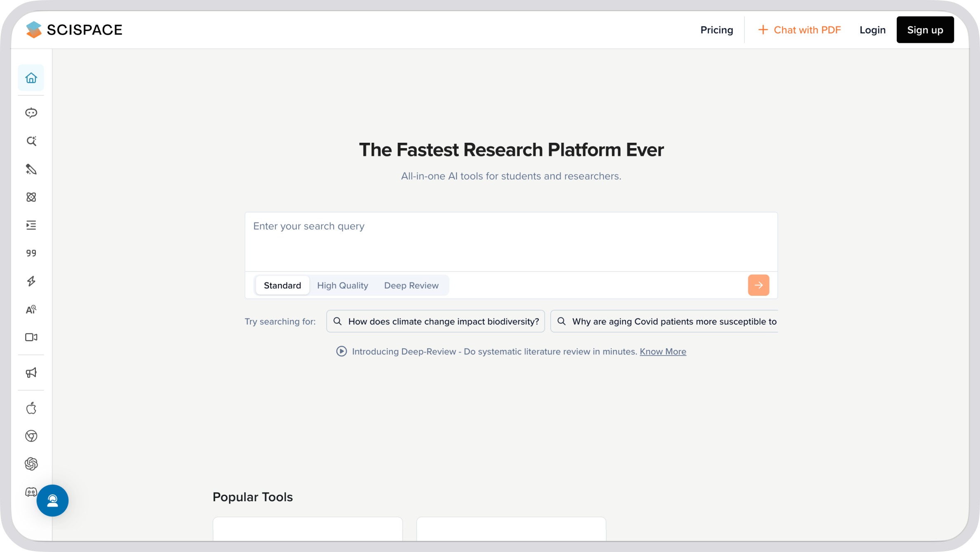Image resolution: width=980 pixels, height=552 pixels.
Task: Open the Discord community icon
Action: click(31, 492)
